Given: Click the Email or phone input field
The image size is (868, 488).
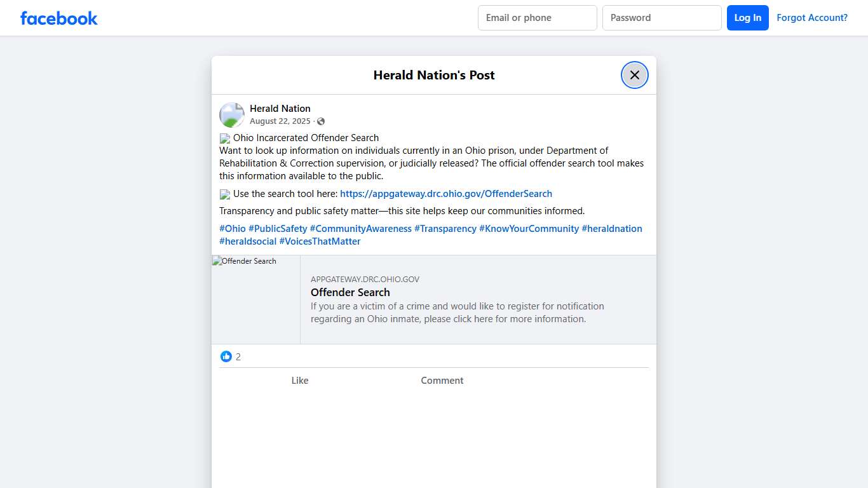Looking at the screenshot, I should (537, 18).
